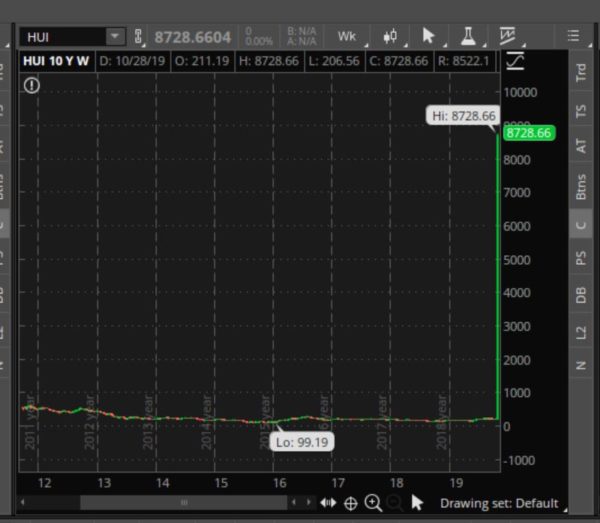Switch to the TS side tab
Viewport: 600px width, 523px height.
coord(581,109)
